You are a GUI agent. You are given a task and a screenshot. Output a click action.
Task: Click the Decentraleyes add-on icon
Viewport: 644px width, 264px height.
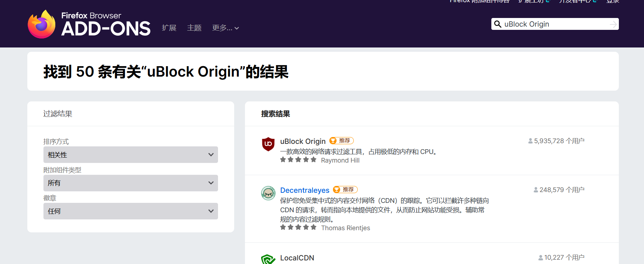pos(268,193)
